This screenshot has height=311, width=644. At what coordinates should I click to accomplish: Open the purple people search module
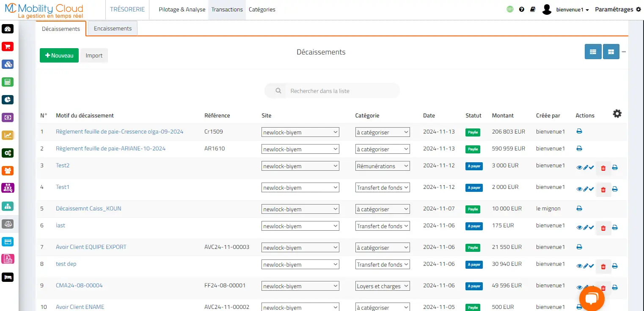pos(8,188)
